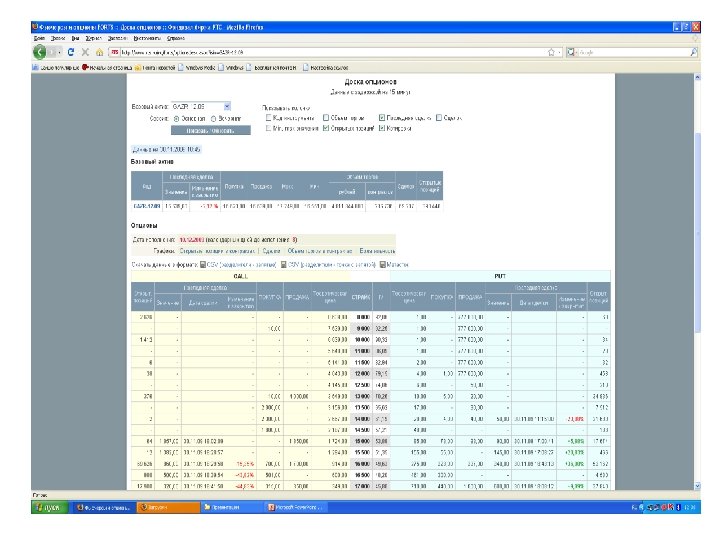Uncheck the Открытые позиции checkbox
This screenshot has width=720, height=540.
click(326, 129)
